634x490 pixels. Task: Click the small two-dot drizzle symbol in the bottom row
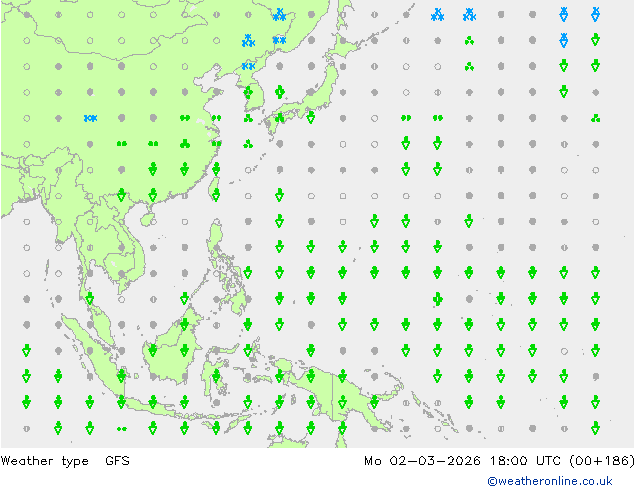pyautogui.click(x=121, y=429)
